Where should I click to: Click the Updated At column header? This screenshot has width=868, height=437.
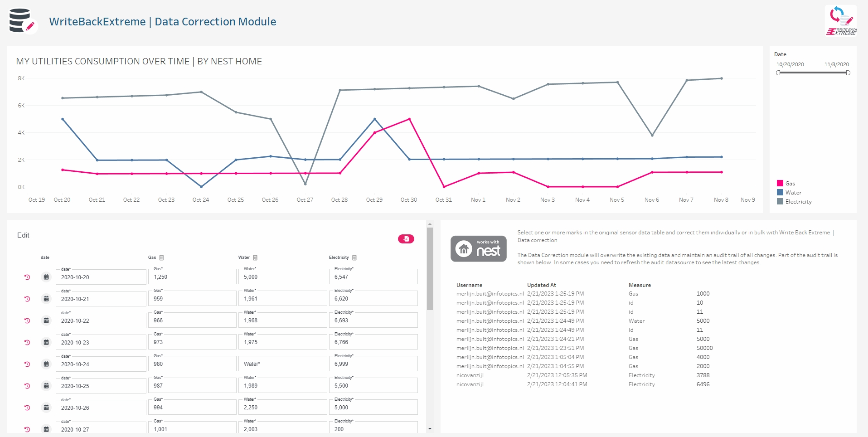point(541,285)
